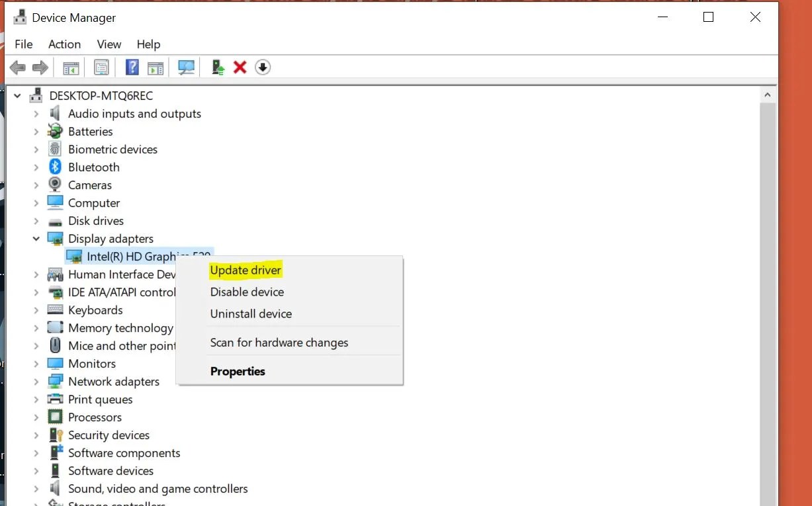
Task: Select the Cameras category icon
Action: tap(56, 185)
